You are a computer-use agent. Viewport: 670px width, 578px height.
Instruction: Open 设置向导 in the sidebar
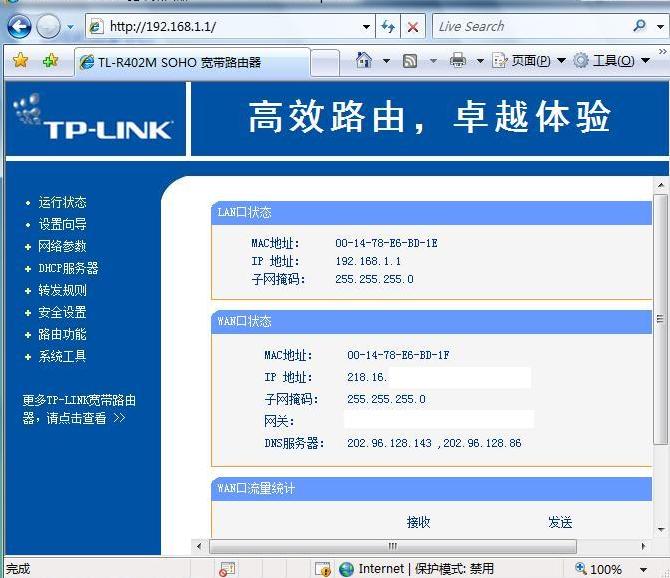[62, 224]
